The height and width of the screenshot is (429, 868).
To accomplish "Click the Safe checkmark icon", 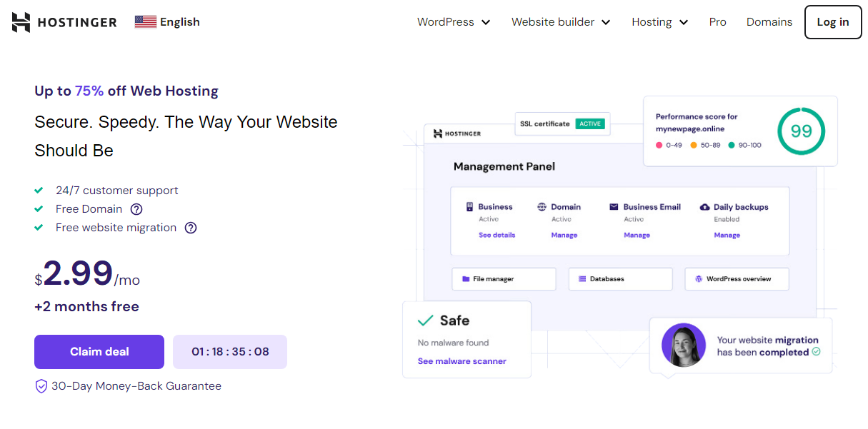I will 426,321.
